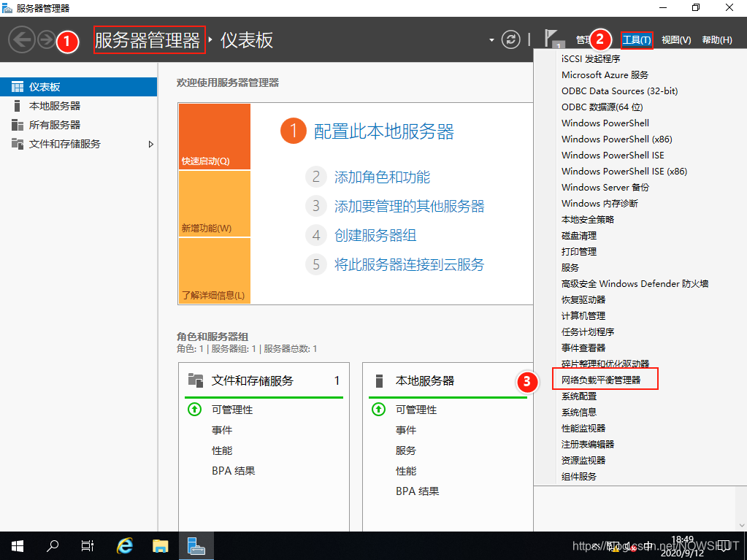Click the green manageability icon under 文件和存储服务

pos(194,410)
